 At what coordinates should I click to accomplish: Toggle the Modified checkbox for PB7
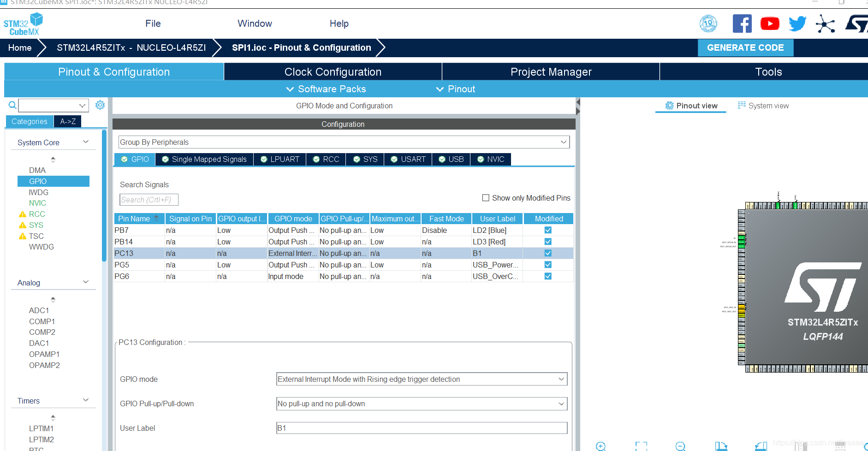(548, 230)
